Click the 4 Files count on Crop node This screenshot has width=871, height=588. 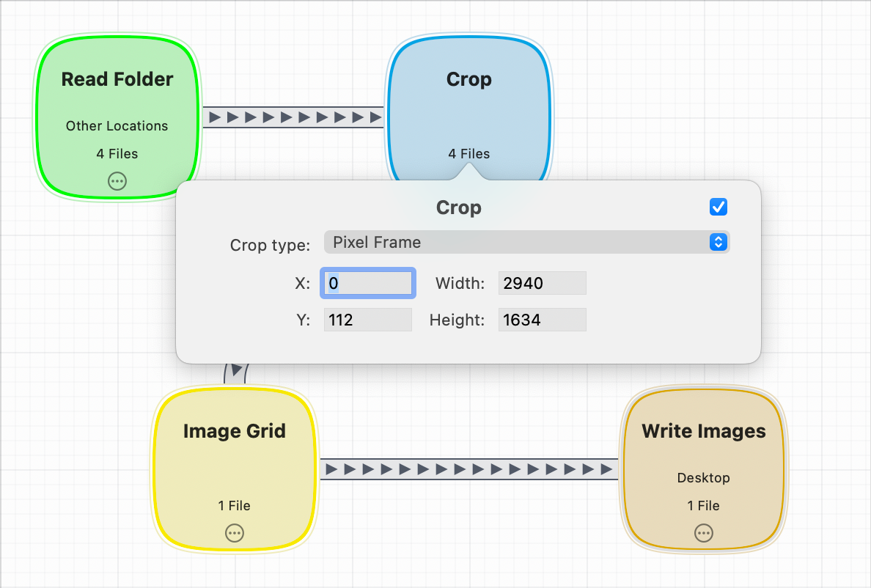468,154
